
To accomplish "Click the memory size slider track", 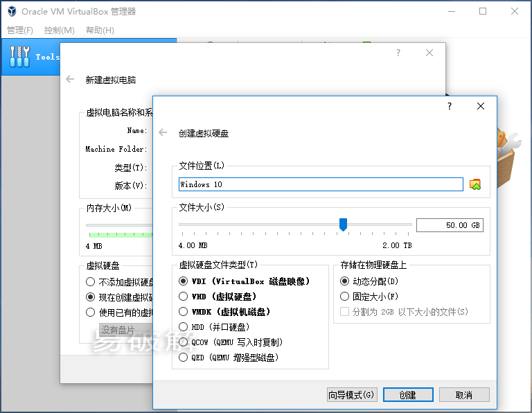I will tap(119, 225).
